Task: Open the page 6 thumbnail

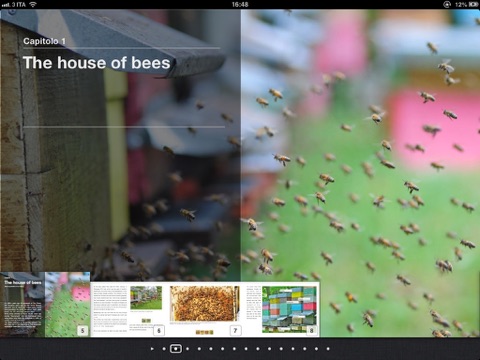Action: (x=129, y=309)
